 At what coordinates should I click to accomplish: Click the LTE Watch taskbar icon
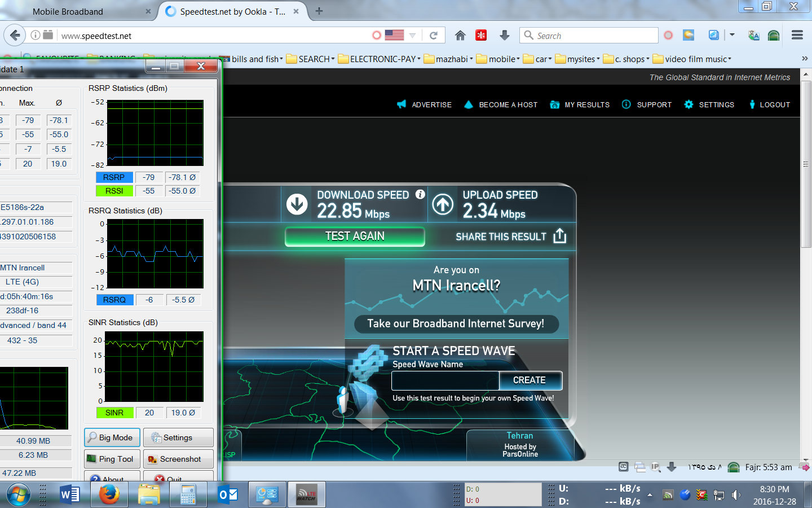point(307,495)
